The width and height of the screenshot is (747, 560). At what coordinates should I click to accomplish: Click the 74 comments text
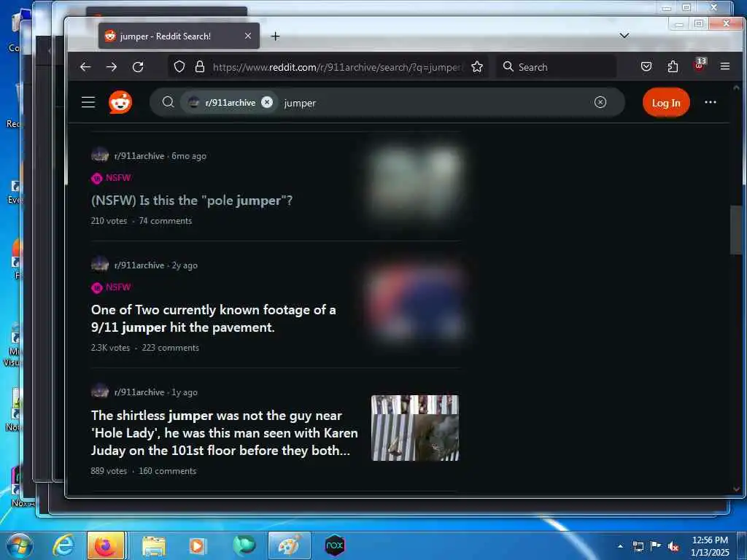166,220
